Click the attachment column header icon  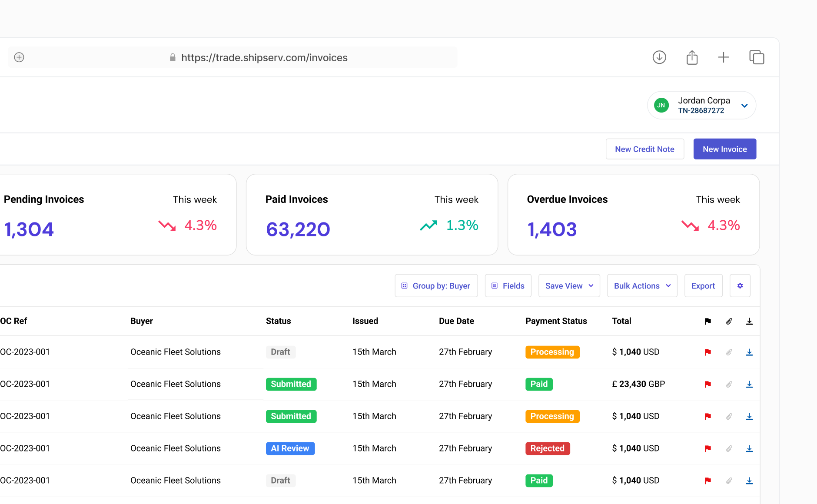pos(729,321)
